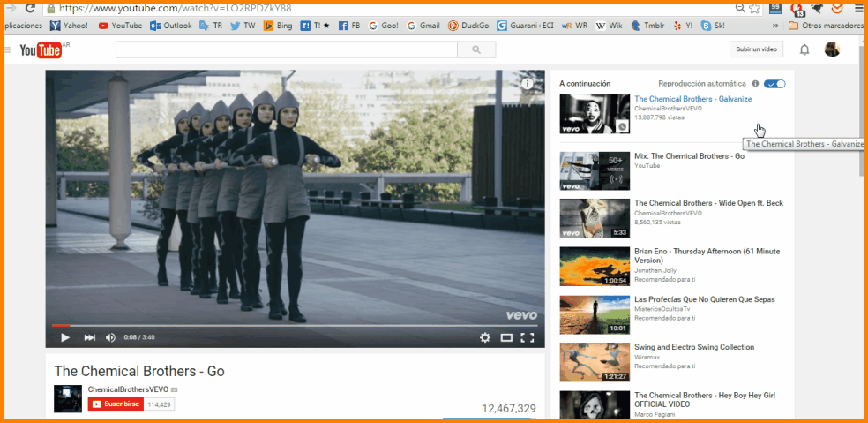Open the DuckGo bookmark
Image resolution: width=868 pixels, height=423 pixels.
(x=468, y=26)
